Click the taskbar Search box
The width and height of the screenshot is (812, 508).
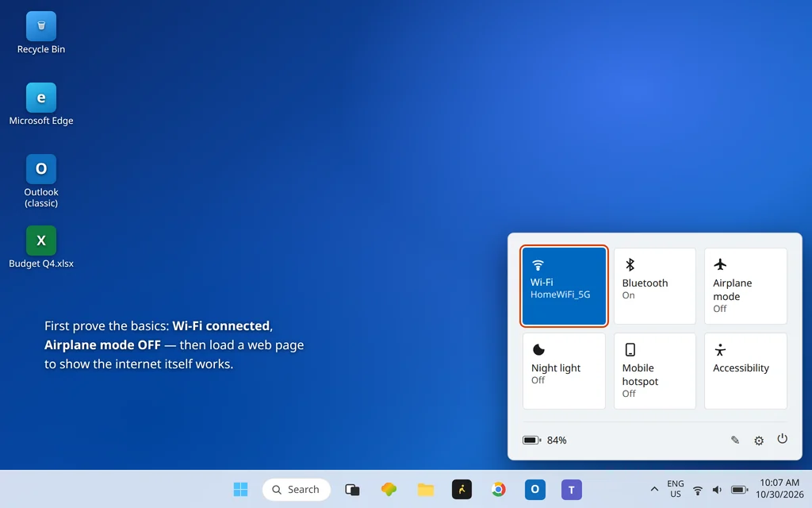pyautogui.click(x=297, y=489)
